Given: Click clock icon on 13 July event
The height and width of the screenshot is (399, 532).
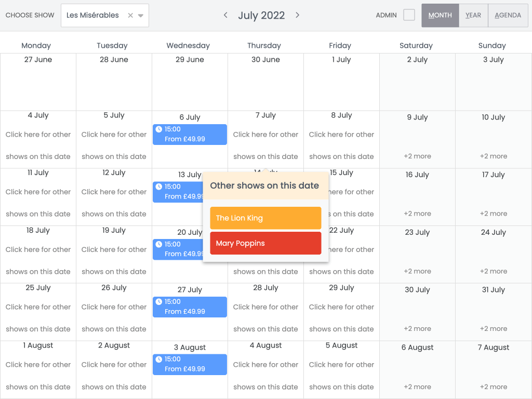Looking at the screenshot, I should click(159, 187).
